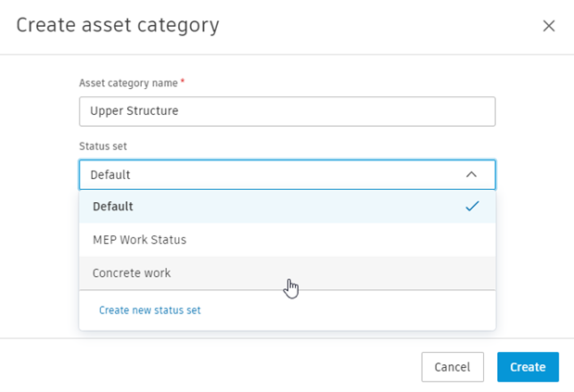Pick Concrete work from the list
The width and height of the screenshot is (574, 392).
(287, 273)
